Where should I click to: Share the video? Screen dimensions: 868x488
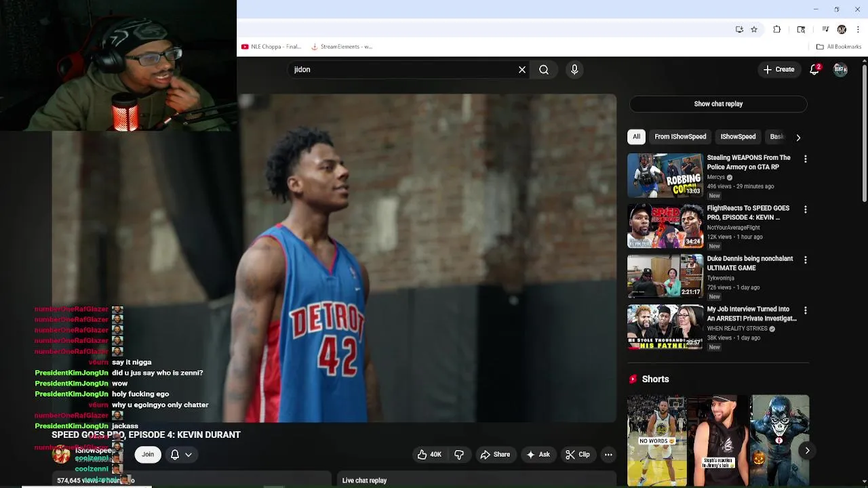pos(495,455)
